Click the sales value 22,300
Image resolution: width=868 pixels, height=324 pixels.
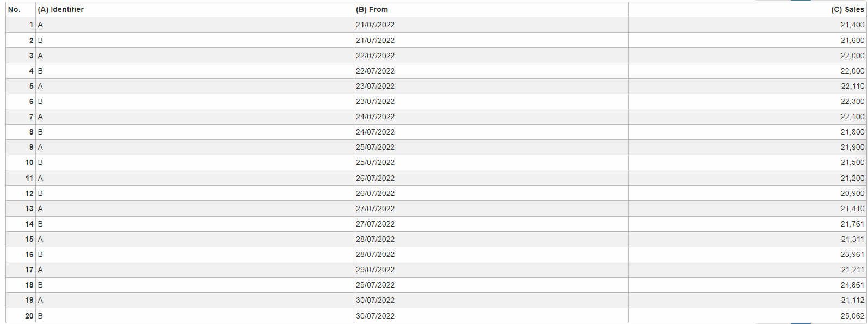click(x=852, y=101)
